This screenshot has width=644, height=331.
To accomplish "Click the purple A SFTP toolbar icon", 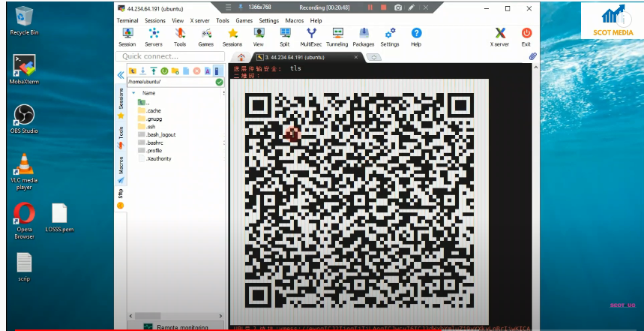I will [x=208, y=71].
